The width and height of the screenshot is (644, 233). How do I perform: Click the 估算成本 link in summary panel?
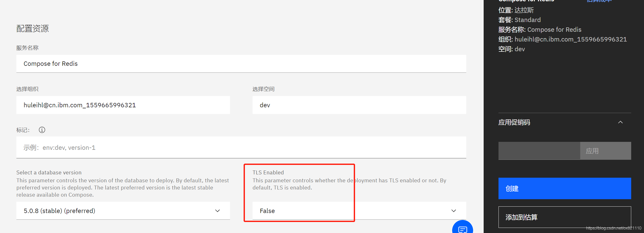[599, 1]
